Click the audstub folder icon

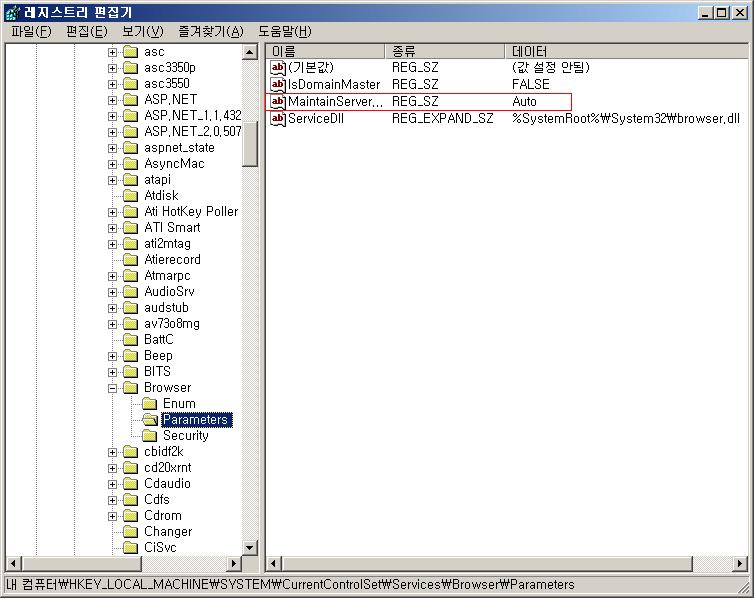[x=130, y=308]
